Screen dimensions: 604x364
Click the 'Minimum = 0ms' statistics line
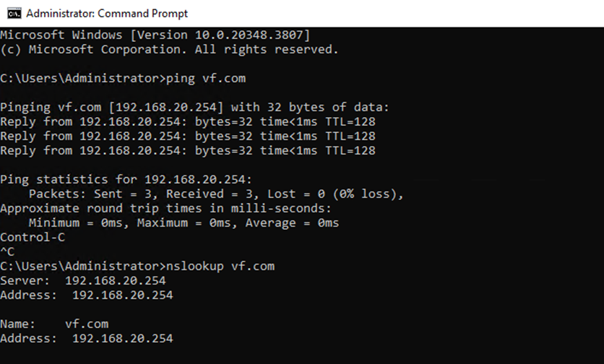pyautogui.click(x=184, y=223)
